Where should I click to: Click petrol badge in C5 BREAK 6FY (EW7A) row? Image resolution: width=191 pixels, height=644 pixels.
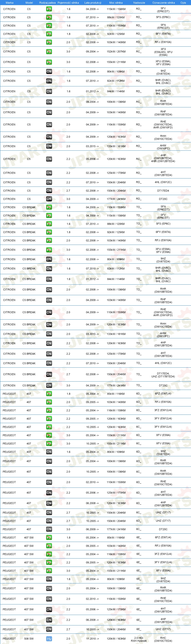[49, 232]
